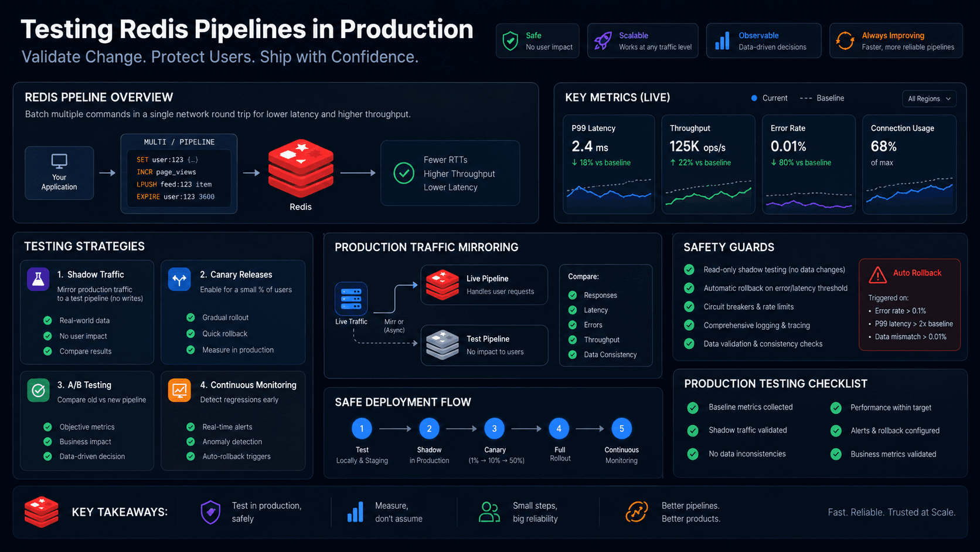Click the 'EXPIRE user:123 3600' code line
980x552 pixels.
[176, 197]
